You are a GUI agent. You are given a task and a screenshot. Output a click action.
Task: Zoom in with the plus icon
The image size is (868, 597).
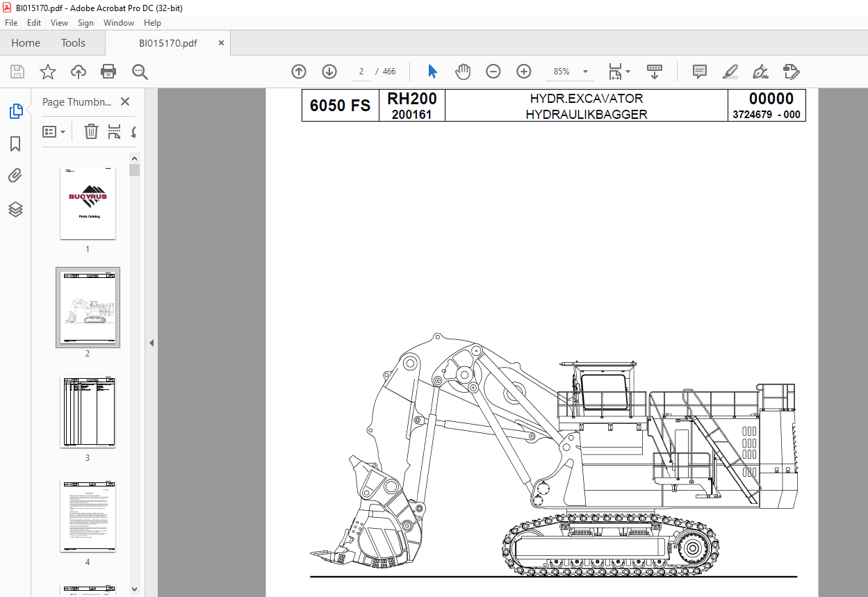coord(524,72)
